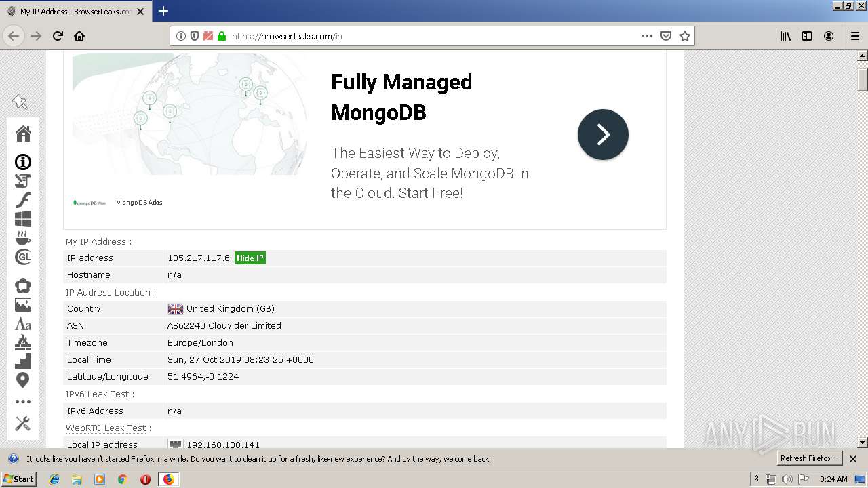868x488 pixels.
Task: Open the Silverlight Windows-logo icon in sidebar
Action: [x=23, y=219]
